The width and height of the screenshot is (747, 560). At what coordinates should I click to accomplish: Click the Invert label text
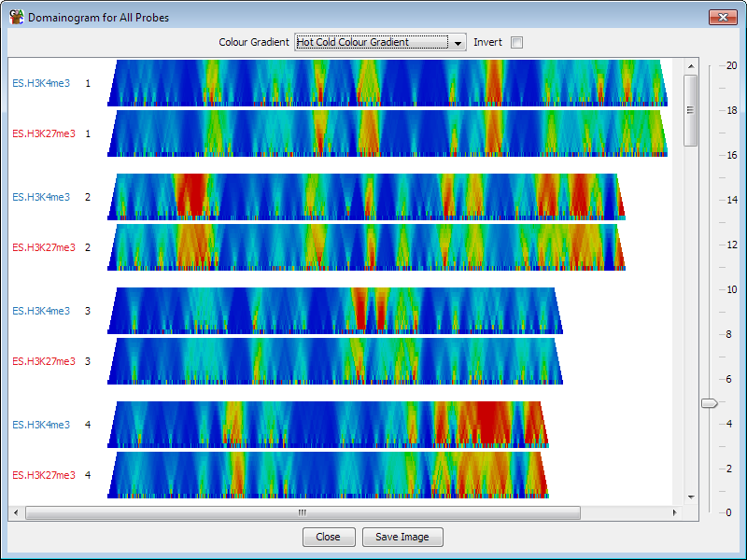click(x=487, y=42)
